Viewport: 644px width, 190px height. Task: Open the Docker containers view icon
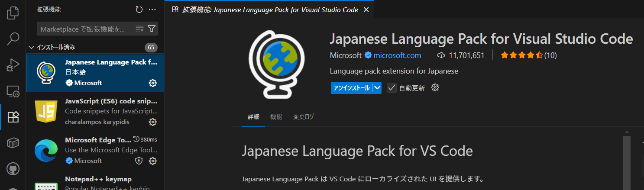(x=13, y=143)
